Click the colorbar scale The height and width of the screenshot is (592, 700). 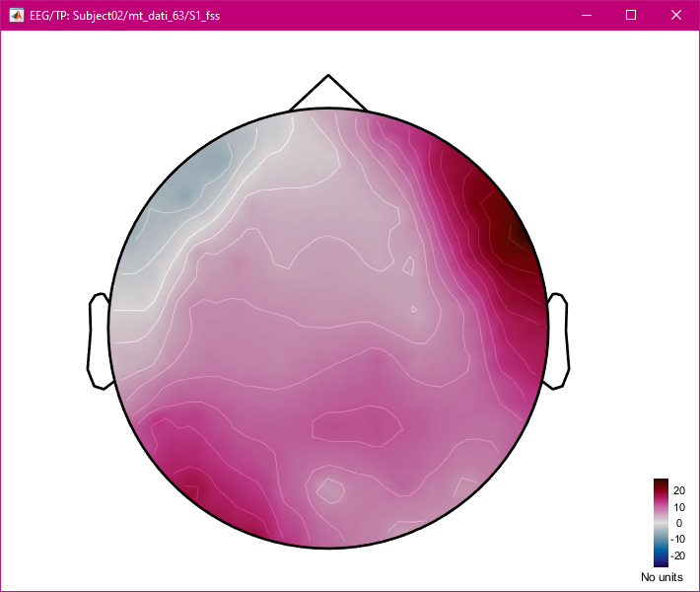(x=661, y=523)
